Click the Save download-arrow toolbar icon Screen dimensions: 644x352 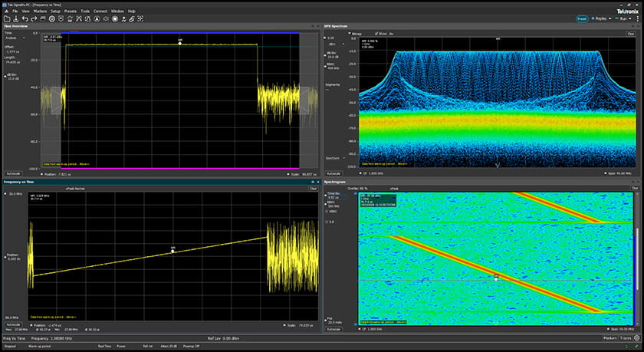(x=16, y=19)
